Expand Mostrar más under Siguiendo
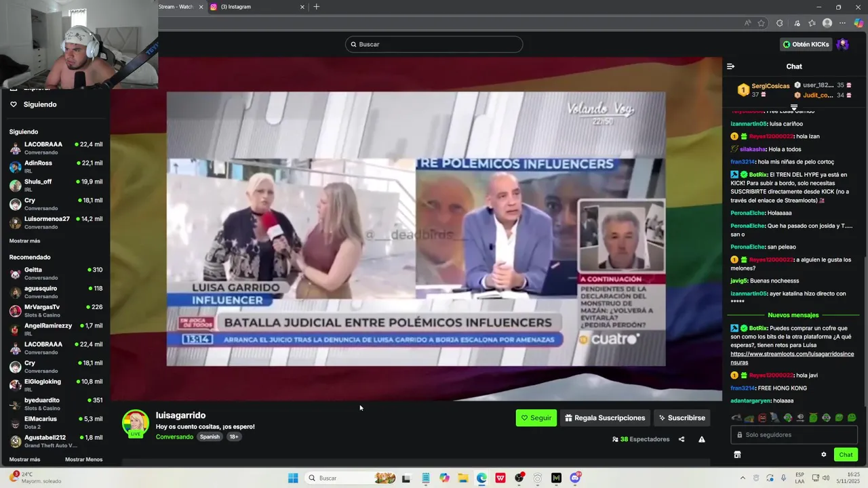This screenshot has width=868, height=488. click(24, 241)
